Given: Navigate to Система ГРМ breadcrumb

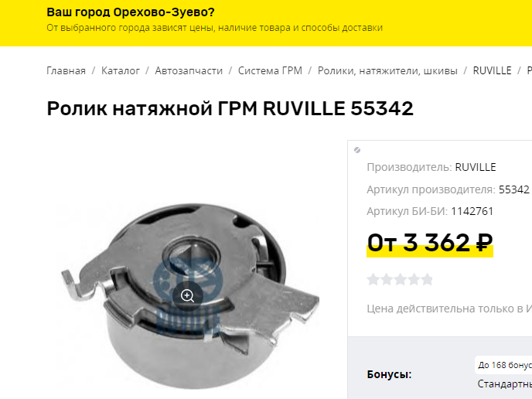Looking at the screenshot, I should point(270,70).
